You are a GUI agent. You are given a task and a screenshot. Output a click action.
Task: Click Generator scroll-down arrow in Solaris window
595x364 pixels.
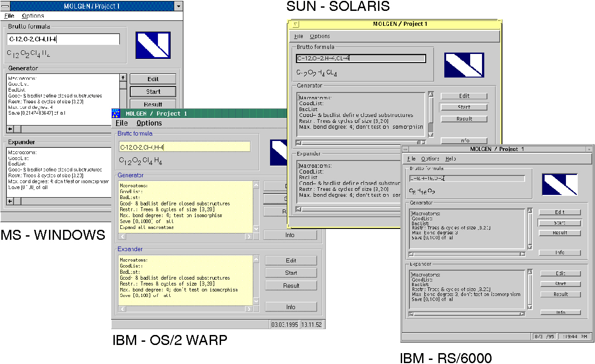[x=431, y=135]
